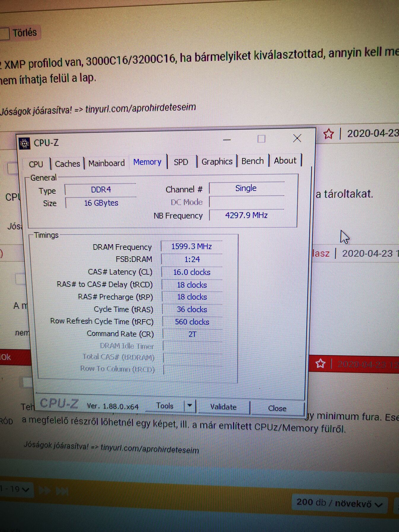Click the 16 GBytes Size value

(101, 203)
